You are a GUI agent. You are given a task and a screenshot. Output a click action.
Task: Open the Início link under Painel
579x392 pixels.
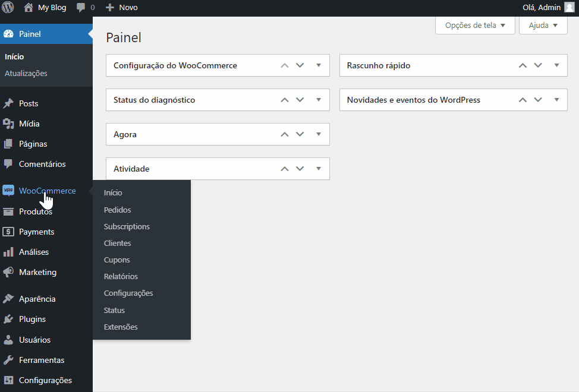pyautogui.click(x=14, y=57)
